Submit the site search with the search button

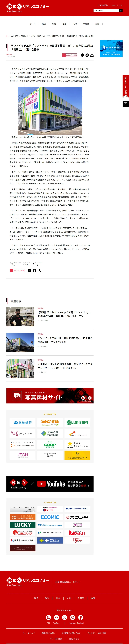coord(121,11)
